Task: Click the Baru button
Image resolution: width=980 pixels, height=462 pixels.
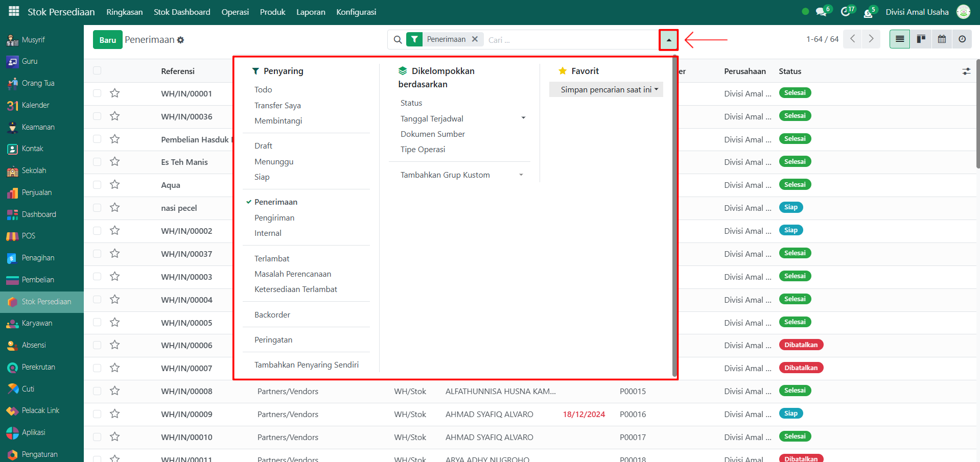Action: coord(107,40)
